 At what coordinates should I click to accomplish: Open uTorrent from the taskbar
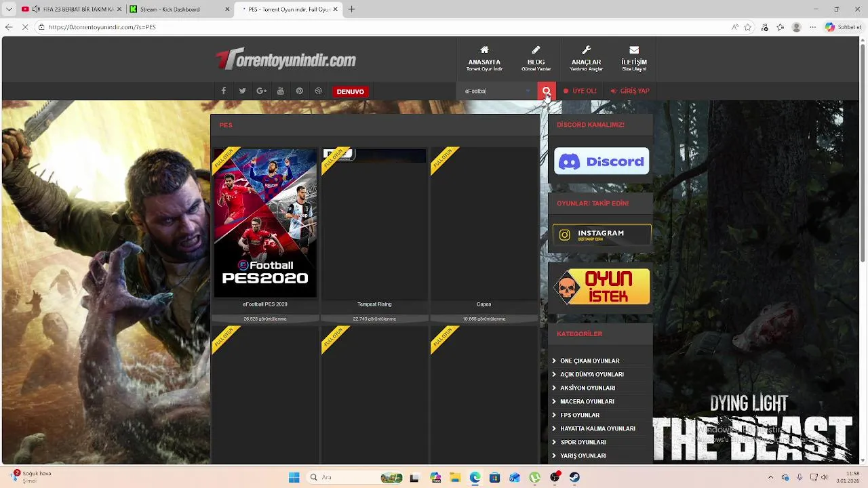click(535, 478)
